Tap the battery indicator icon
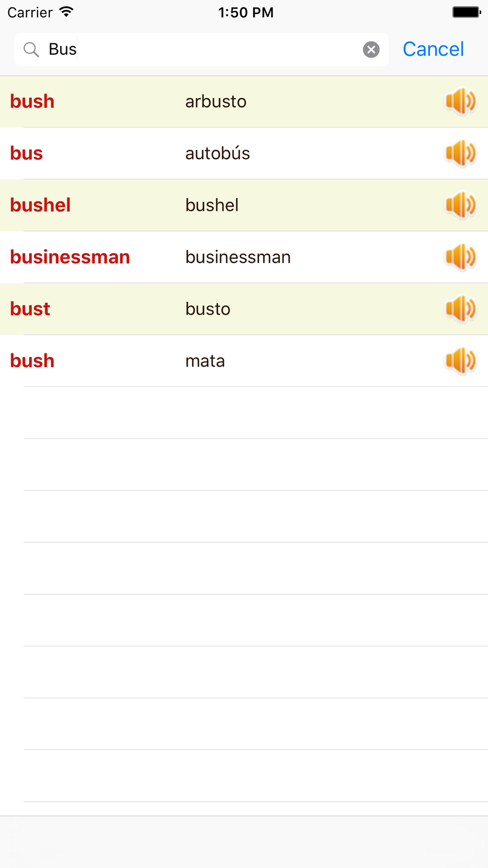Image resolution: width=488 pixels, height=868 pixels. [467, 12]
